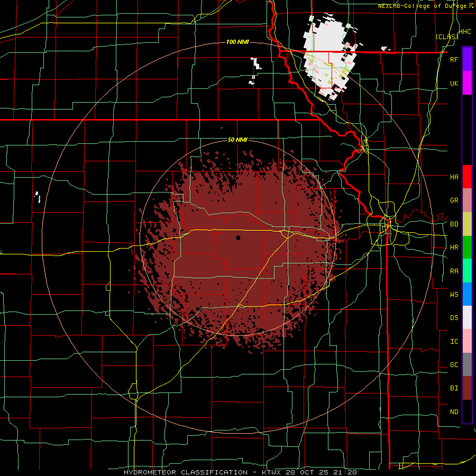Image resolution: width=476 pixels, height=476 pixels.
Task: Click the small white echo near left edge
Action: click(38, 197)
